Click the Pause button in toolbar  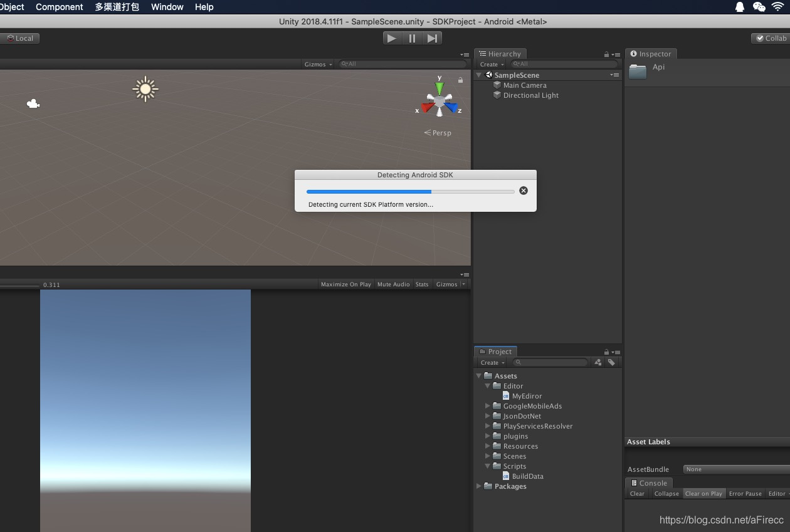[412, 38]
